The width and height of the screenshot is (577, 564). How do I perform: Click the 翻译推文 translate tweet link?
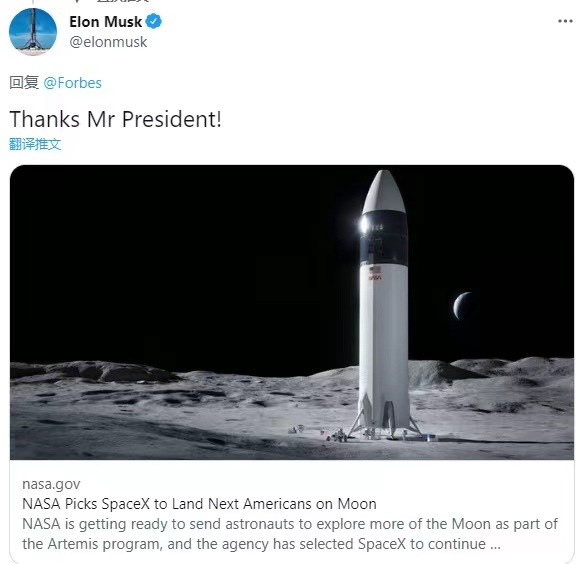pos(35,144)
